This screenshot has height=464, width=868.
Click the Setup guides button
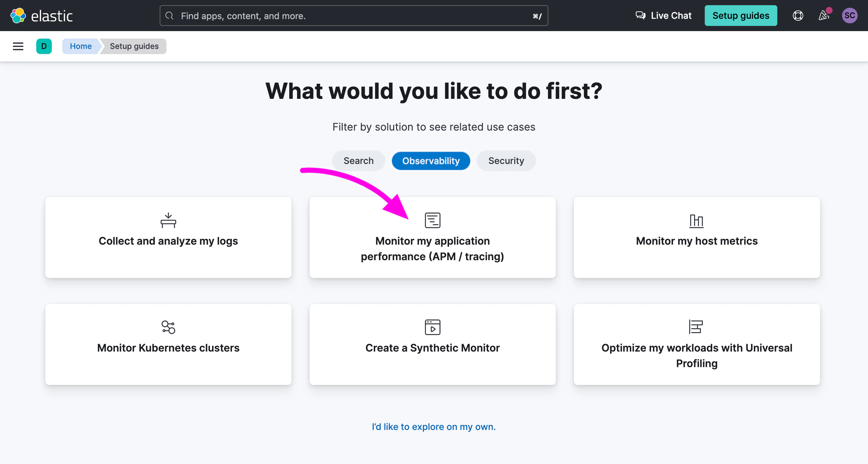(741, 15)
